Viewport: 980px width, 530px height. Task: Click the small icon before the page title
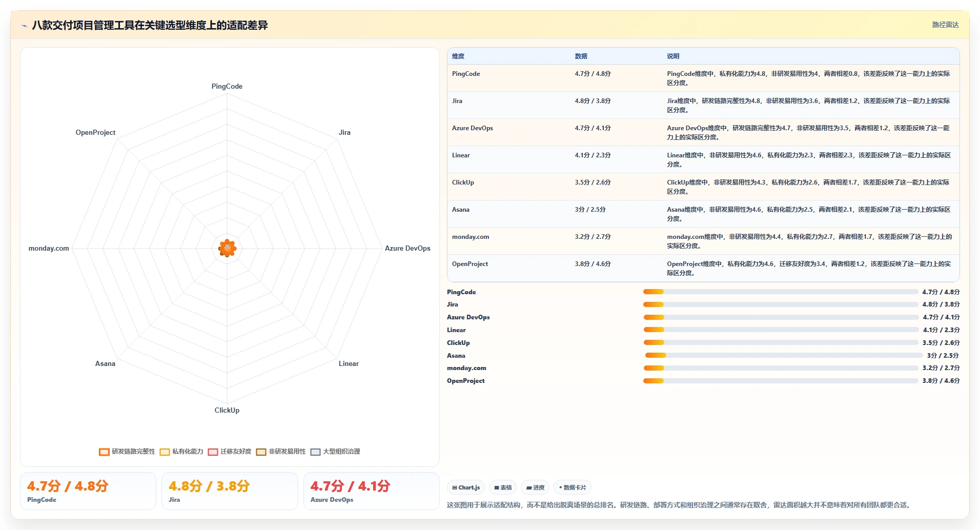[x=24, y=26]
